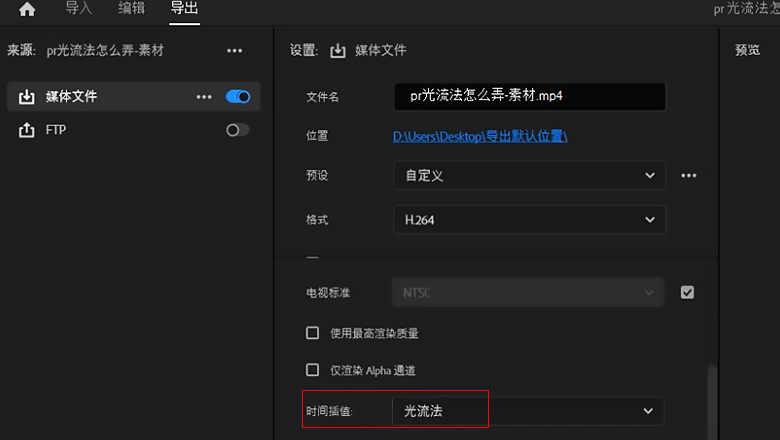Enable the FTP toggle switch
Viewport: 780px width, 440px height.
click(x=238, y=130)
